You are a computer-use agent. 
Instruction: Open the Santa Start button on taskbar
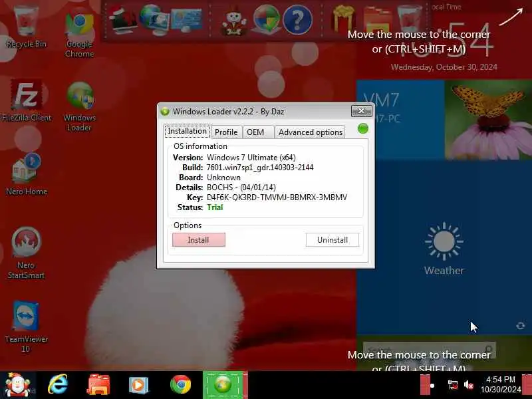(18, 385)
